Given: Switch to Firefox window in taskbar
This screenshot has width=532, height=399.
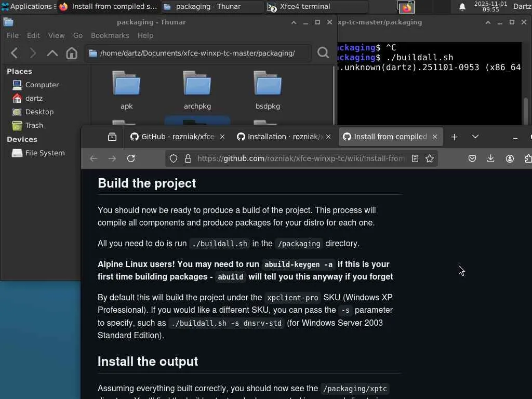Looking at the screenshot, I should [x=108, y=6].
